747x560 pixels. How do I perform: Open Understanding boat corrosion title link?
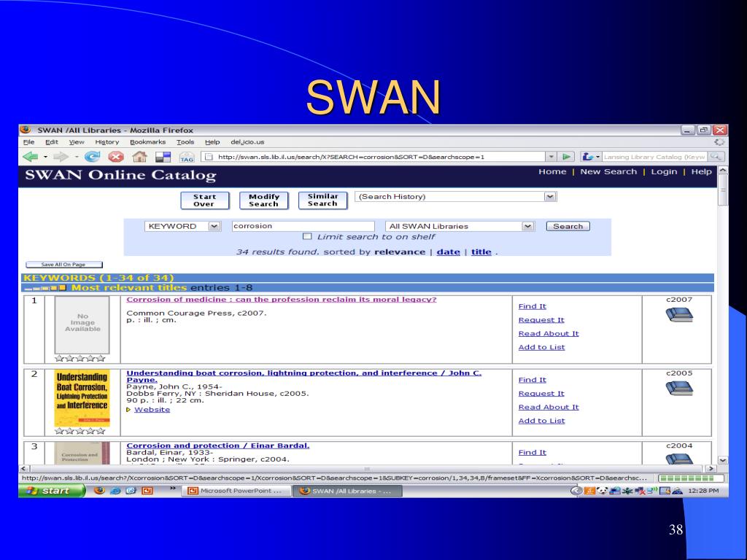(x=304, y=376)
